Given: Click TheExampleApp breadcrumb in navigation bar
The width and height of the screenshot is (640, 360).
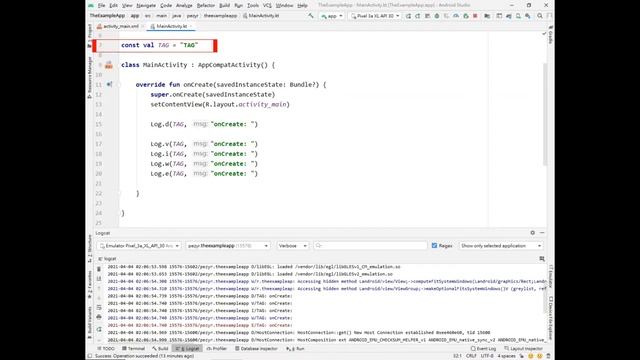Looking at the screenshot, I should [107, 16].
